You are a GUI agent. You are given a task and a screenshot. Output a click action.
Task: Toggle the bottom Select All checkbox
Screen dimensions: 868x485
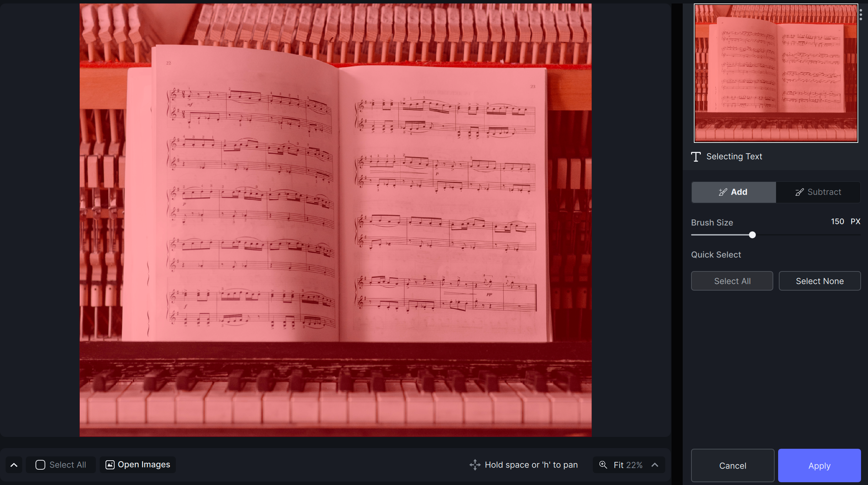40,465
